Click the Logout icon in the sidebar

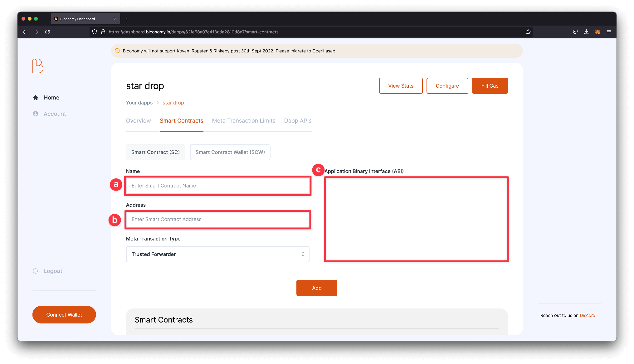[x=35, y=271]
